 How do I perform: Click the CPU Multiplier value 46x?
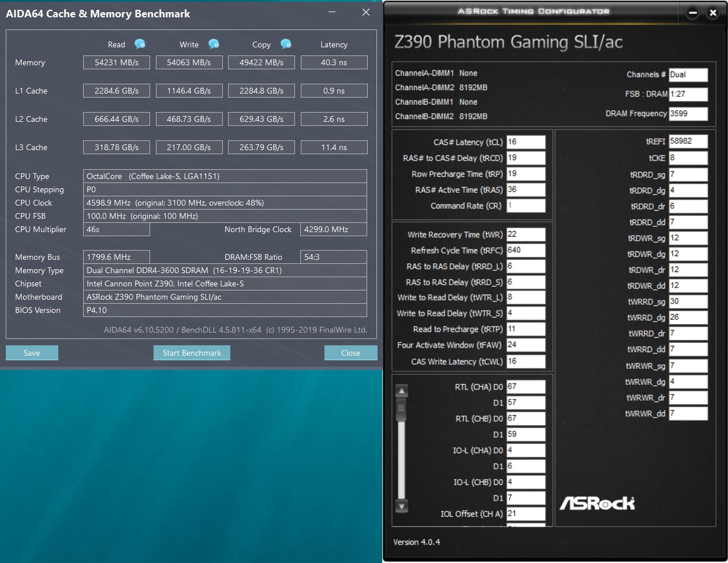(x=117, y=229)
